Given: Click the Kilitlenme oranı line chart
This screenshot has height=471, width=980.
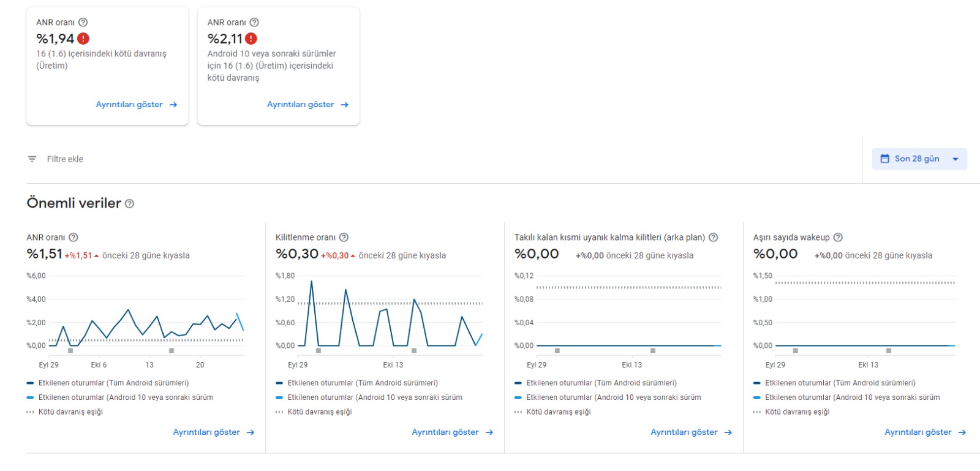Looking at the screenshot, I should click(x=390, y=315).
